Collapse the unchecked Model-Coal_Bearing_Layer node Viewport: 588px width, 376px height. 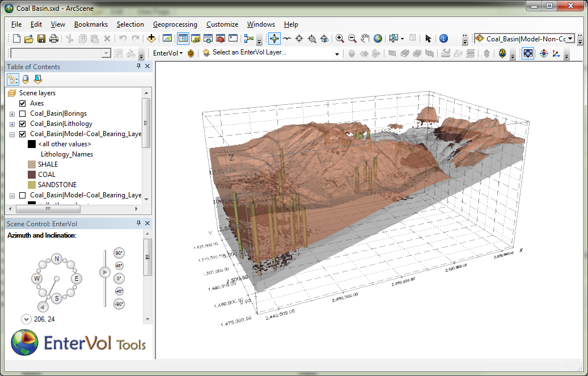[12, 196]
